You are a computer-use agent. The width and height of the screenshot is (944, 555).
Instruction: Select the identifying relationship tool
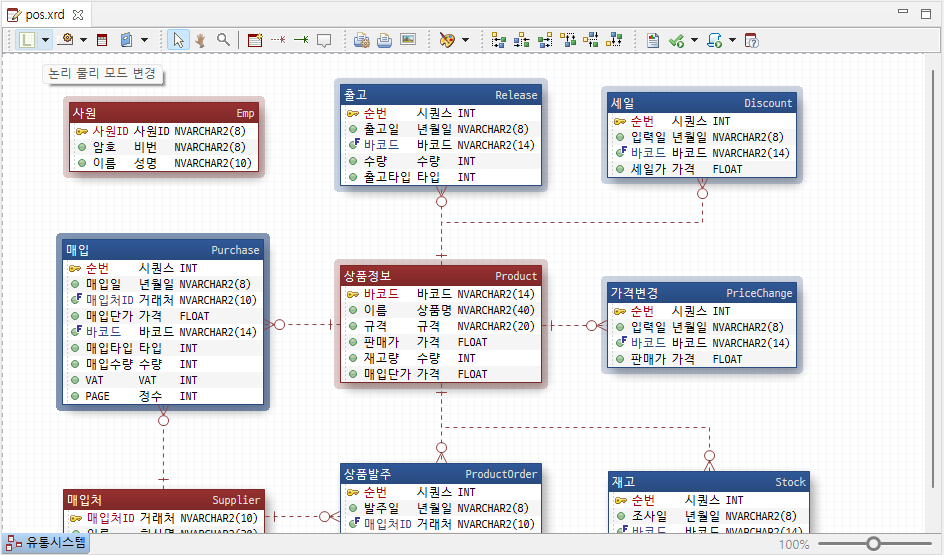tap(301, 40)
